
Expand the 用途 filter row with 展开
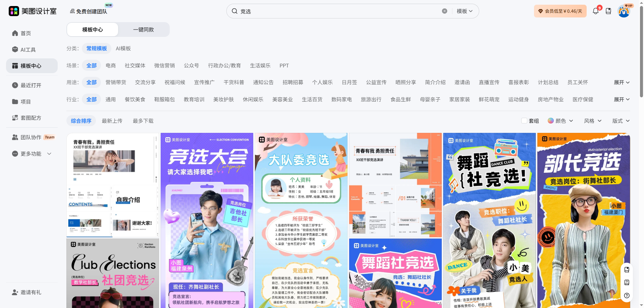click(x=621, y=83)
